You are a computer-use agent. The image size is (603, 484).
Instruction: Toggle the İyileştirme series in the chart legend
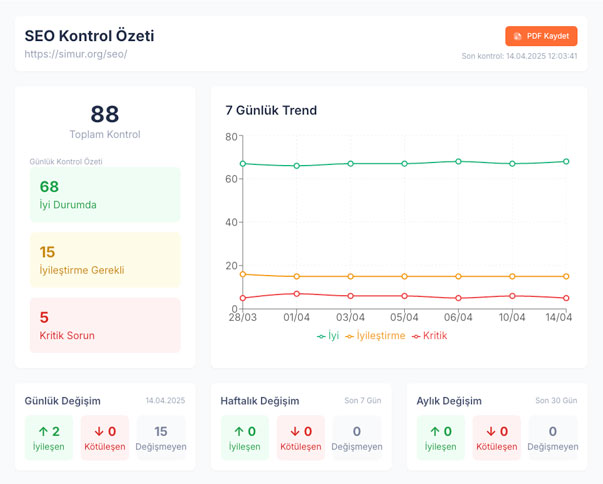(x=375, y=336)
